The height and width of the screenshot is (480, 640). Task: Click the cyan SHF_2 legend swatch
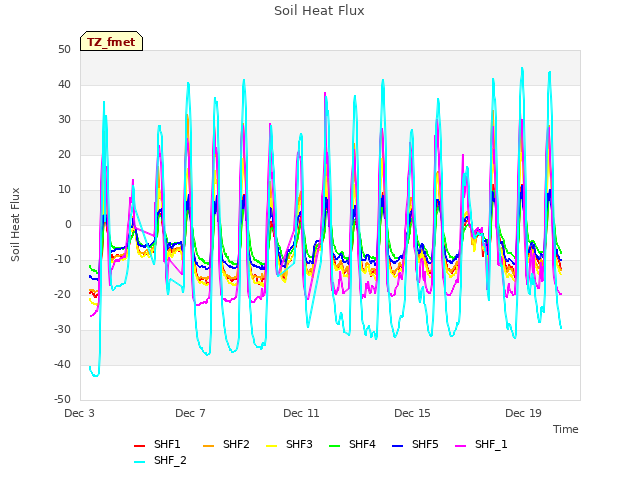tap(139, 462)
